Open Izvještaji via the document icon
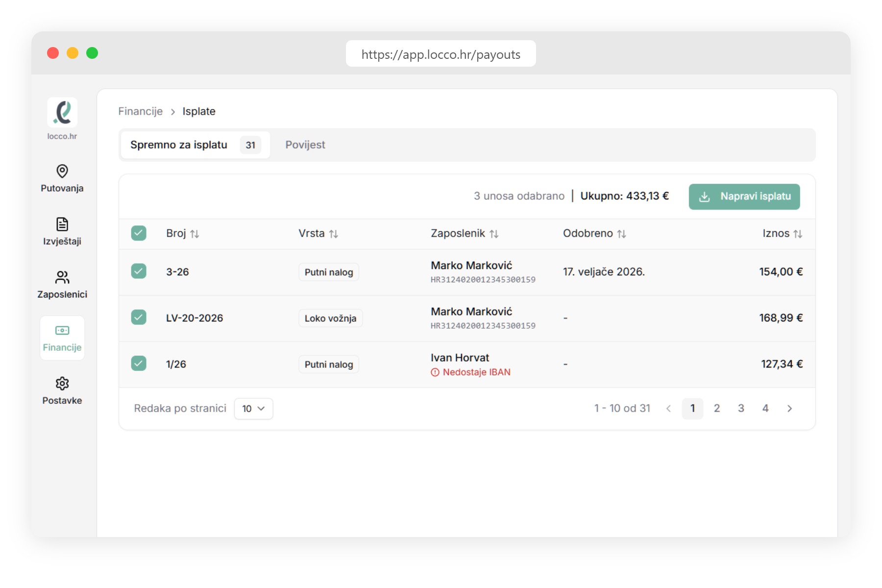The height and width of the screenshot is (588, 882). tap(62, 224)
